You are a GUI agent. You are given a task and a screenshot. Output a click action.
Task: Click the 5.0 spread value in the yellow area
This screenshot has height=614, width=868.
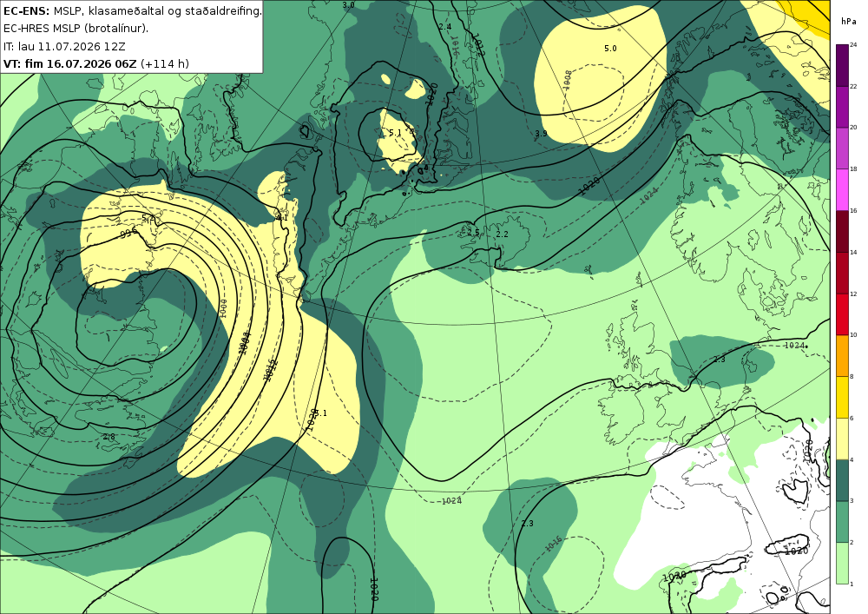610,49
